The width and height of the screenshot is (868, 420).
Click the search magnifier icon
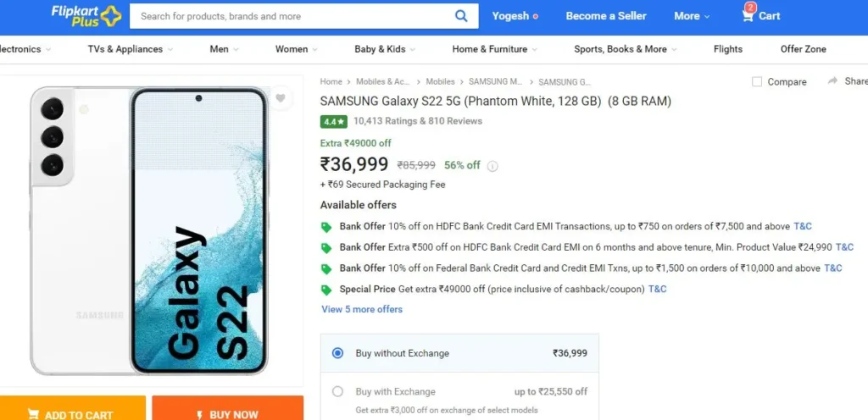pyautogui.click(x=461, y=16)
